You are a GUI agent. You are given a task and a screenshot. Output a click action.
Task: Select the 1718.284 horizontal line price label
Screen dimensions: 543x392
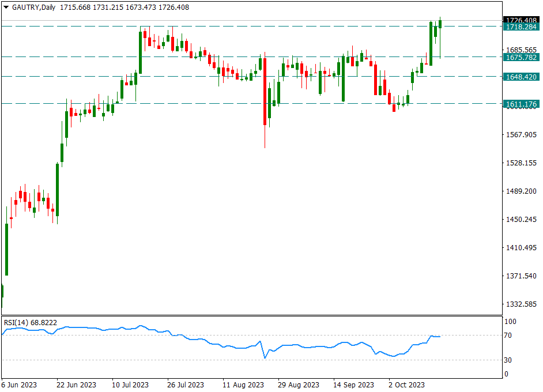tap(521, 27)
